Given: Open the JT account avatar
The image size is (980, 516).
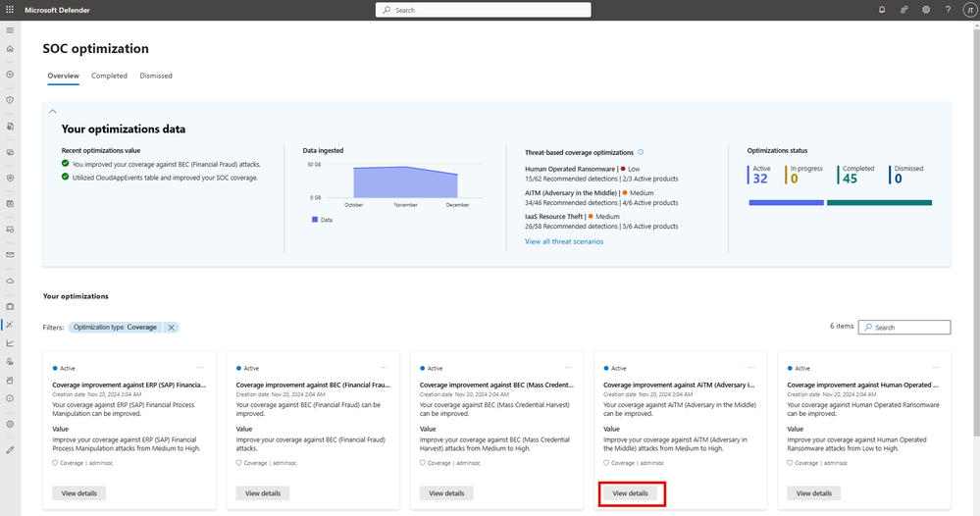Looking at the screenshot, I should [970, 10].
